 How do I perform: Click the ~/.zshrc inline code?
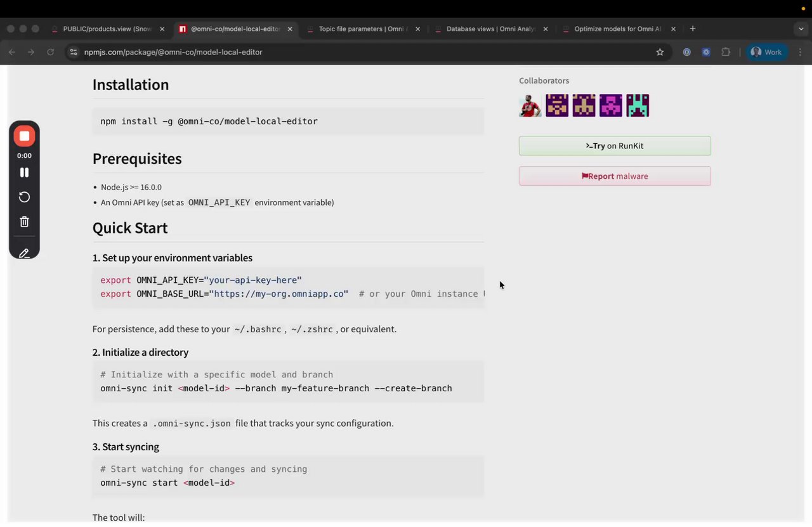point(311,329)
